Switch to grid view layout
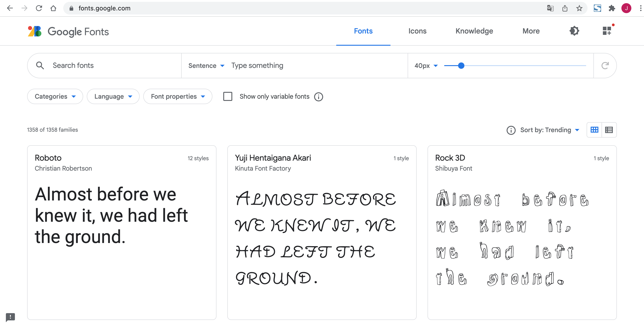The height and width of the screenshot is (324, 644). [x=594, y=130]
